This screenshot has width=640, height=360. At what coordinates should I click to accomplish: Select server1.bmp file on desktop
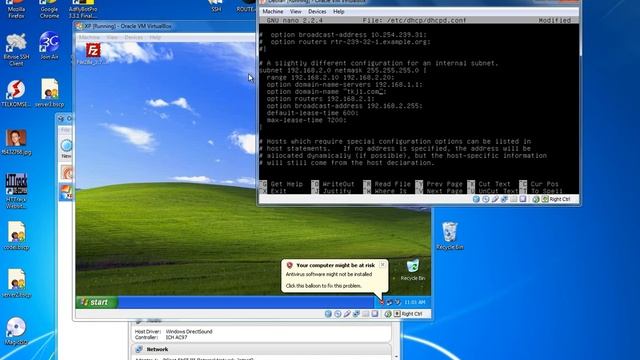click(49, 93)
